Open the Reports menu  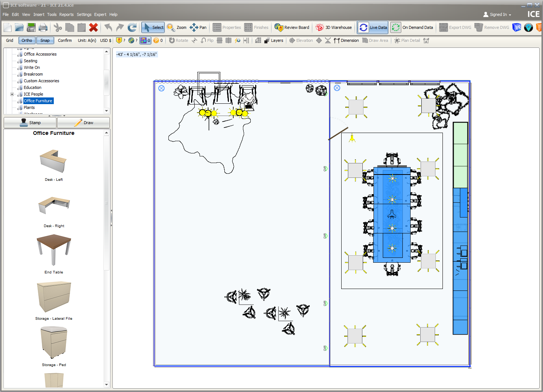coord(66,14)
